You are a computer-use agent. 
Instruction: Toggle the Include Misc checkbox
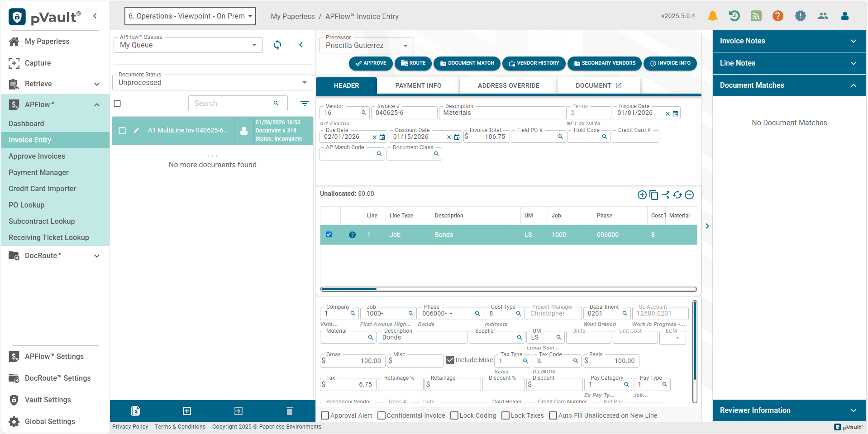[450, 360]
